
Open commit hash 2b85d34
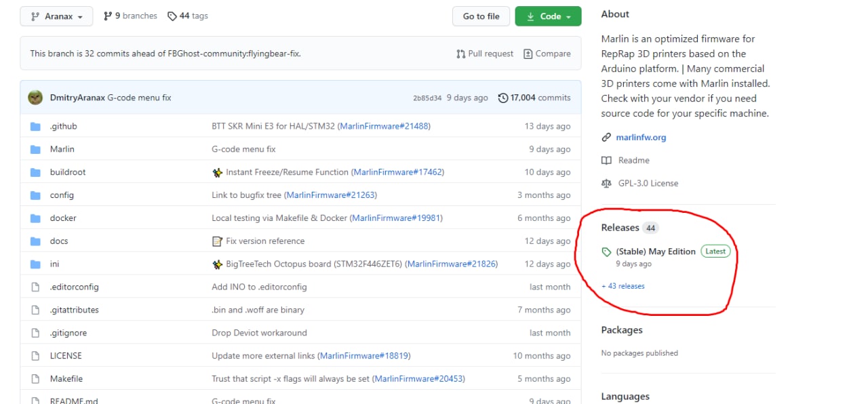(x=427, y=98)
